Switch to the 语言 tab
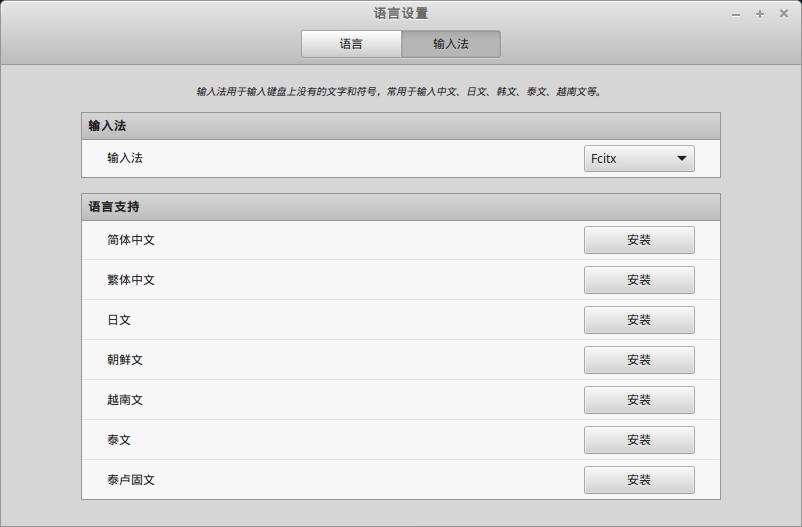The width and height of the screenshot is (802, 527). click(x=351, y=44)
